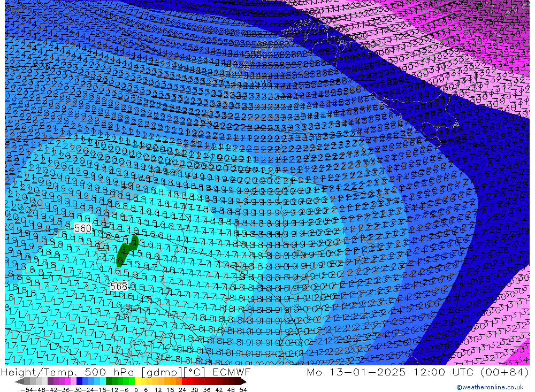535x392 pixels.
Task: Click the ECMWF model name in the title
Action: pyautogui.click(x=231, y=372)
